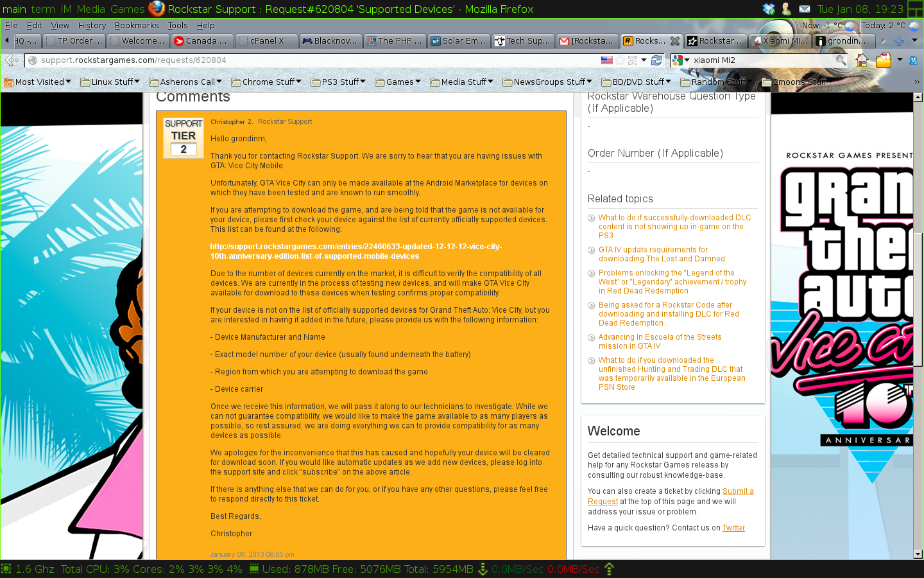Expand the NewsGroups Stuff bookmarks folder
924x578 pixels.
(x=548, y=82)
